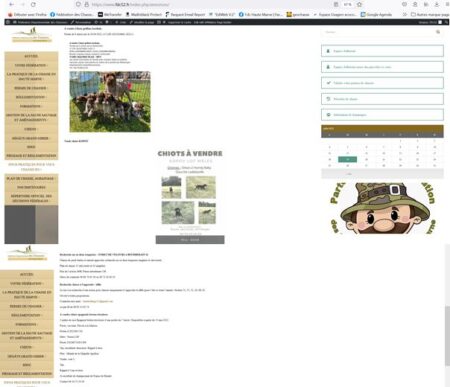The height and width of the screenshot is (387, 450).
Task: Open Validez votre permis de chasser
Action: point(382,83)
